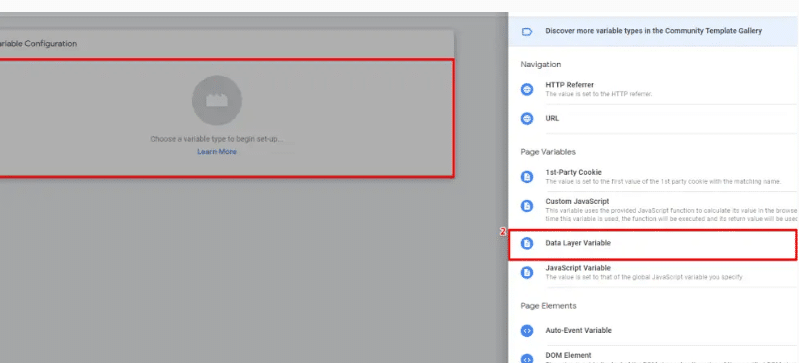This screenshot has height=363, width=799.
Task: Click the Auto-Event Variable code icon
Action: click(x=527, y=331)
